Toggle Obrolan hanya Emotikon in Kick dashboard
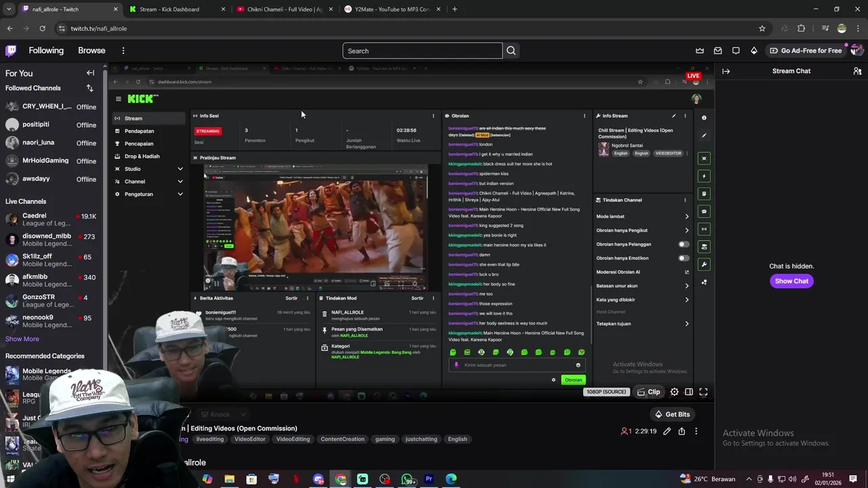 click(x=684, y=258)
